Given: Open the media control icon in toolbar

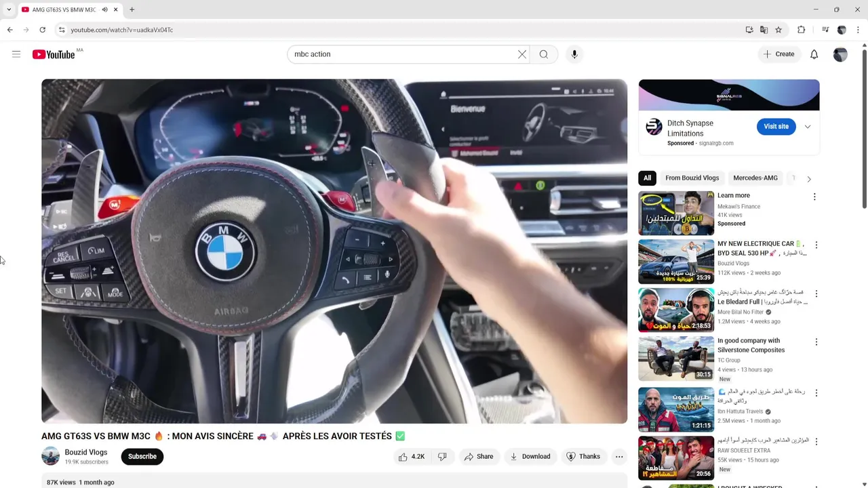Looking at the screenshot, I should point(825,30).
